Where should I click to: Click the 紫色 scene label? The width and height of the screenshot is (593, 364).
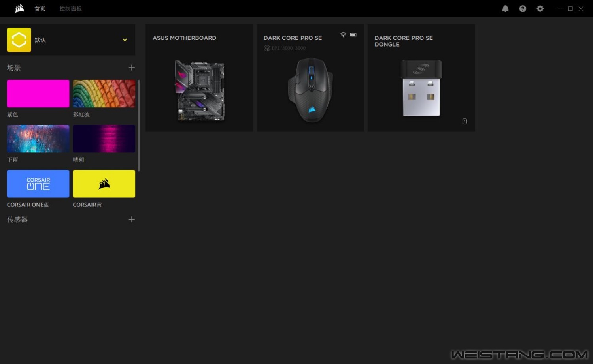tap(13, 114)
